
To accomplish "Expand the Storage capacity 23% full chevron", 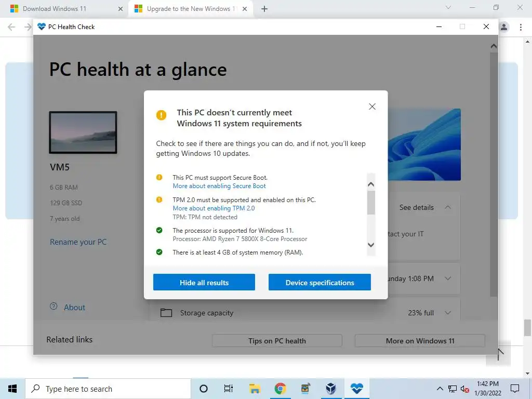I will tap(448, 313).
